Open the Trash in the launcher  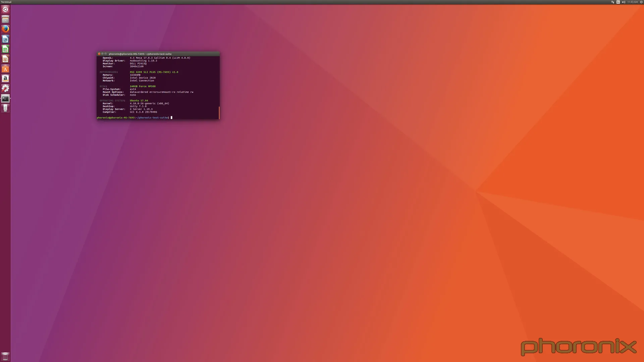(5, 356)
